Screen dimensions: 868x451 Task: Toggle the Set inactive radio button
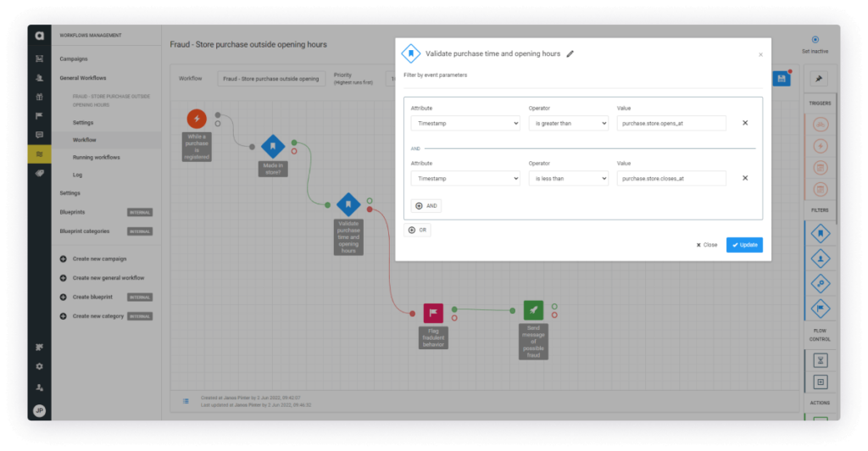pos(815,39)
